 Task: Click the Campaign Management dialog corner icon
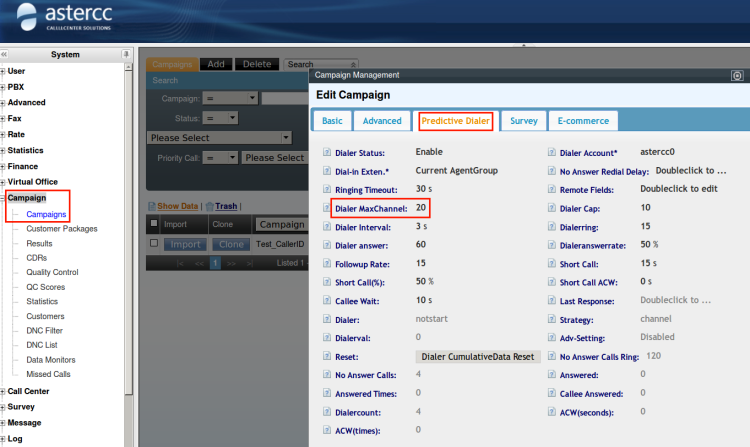[x=738, y=75]
